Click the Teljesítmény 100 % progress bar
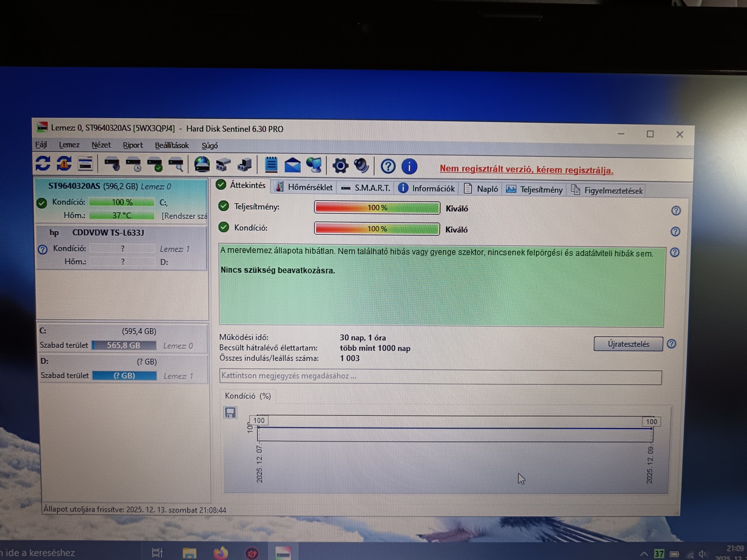 pos(377,208)
